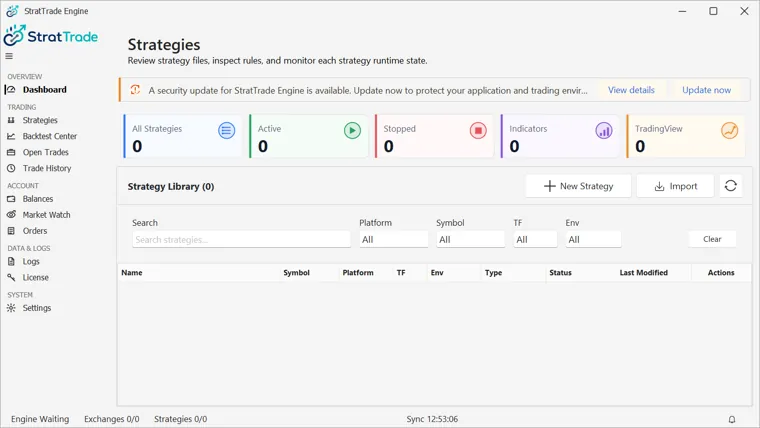Click the security update alert icon
This screenshot has height=428, width=760.
(135, 90)
